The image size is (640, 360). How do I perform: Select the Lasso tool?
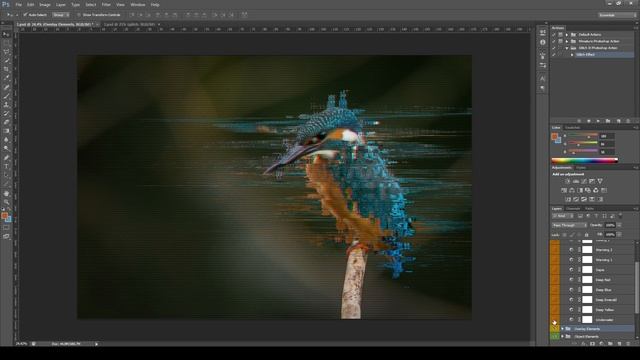(6, 52)
